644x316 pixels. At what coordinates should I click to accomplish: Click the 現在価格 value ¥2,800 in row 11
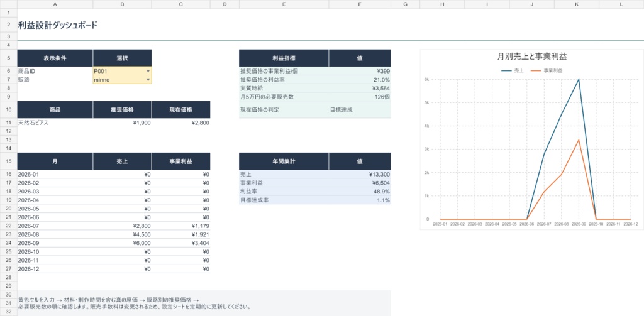180,123
